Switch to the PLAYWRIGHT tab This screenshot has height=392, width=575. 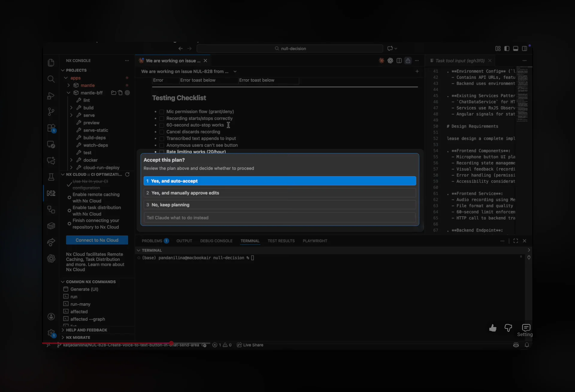coord(315,241)
